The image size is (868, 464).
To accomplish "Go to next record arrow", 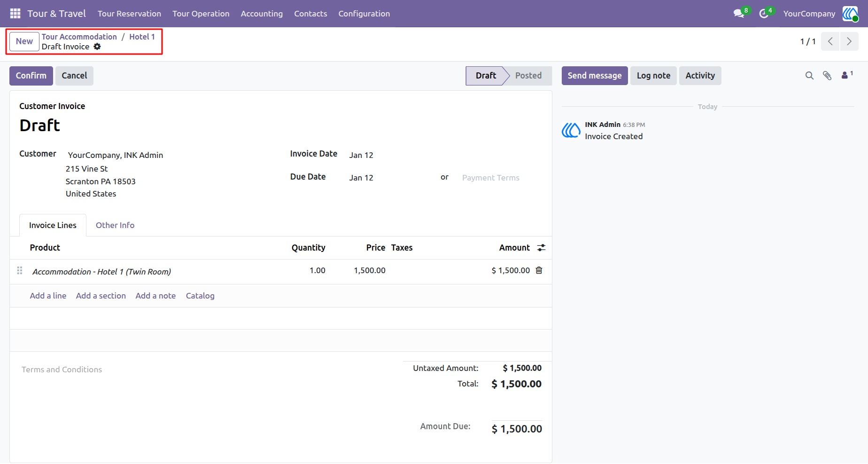I will point(849,41).
